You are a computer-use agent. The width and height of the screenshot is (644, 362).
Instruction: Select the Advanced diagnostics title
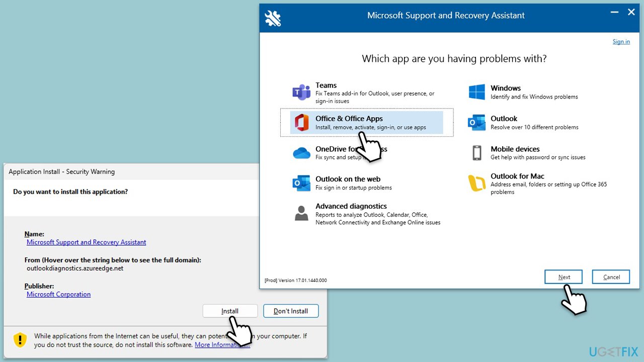coord(351,206)
